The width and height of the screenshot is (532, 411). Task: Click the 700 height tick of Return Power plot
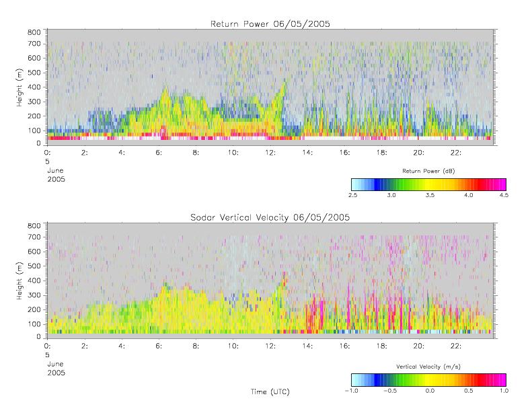point(34,44)
